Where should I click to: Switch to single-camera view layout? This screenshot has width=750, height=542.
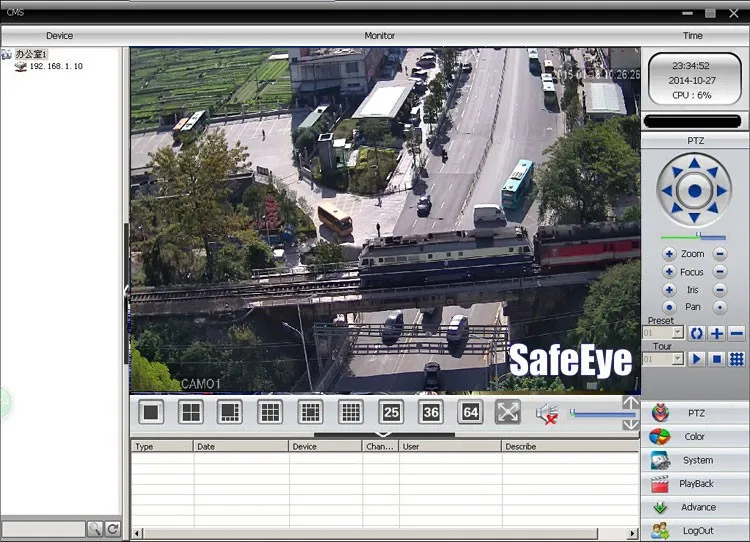(151, 412)
